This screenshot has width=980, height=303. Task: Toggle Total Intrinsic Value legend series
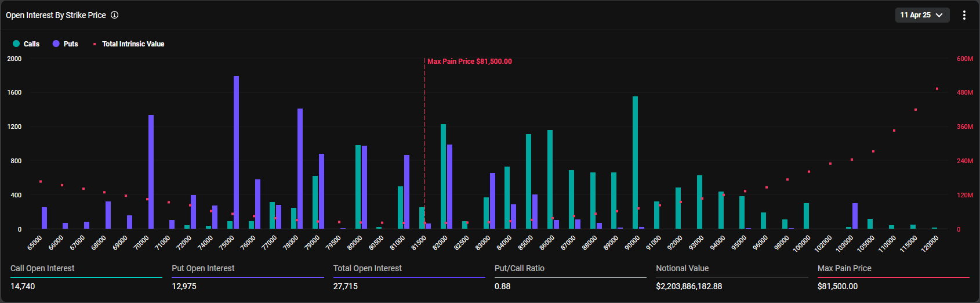(133, 44)
